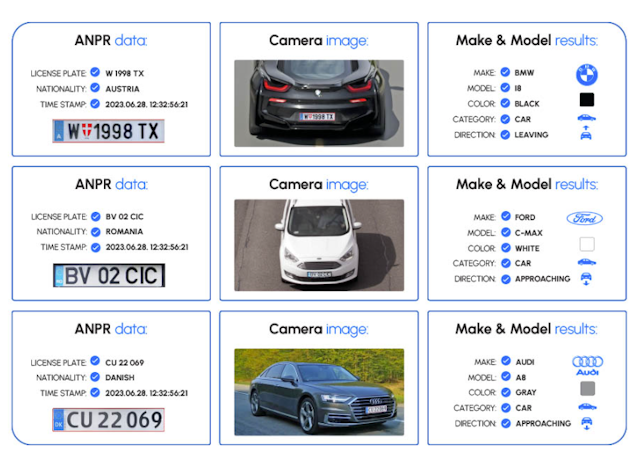Click the Romania row time stamp value

coord(147,247)
